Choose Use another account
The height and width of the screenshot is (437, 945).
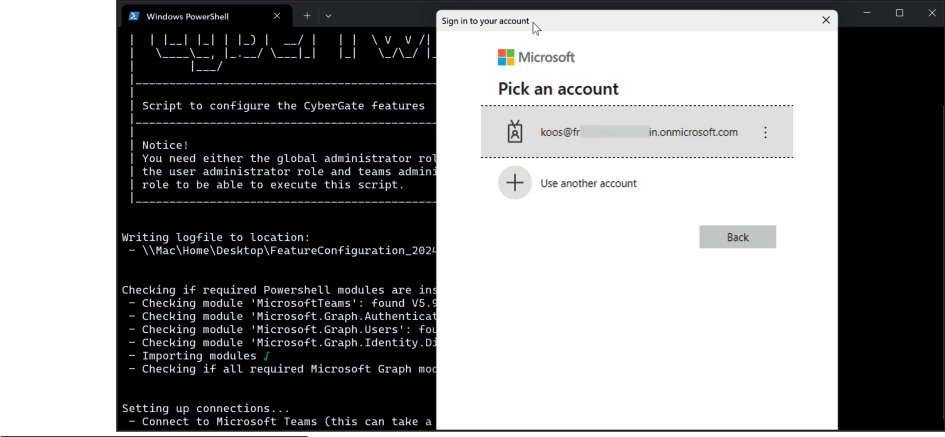tap(588, 183)
